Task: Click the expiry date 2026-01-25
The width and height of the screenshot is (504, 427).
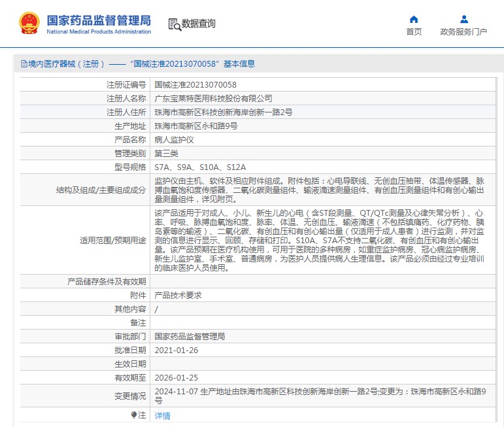Action: click(x=176, y=378)
